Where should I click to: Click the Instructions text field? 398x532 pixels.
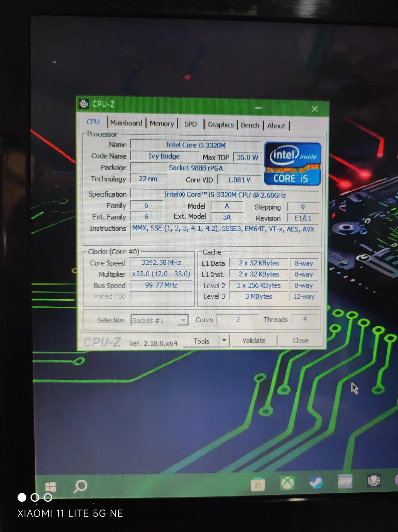(x=224, y=229)
